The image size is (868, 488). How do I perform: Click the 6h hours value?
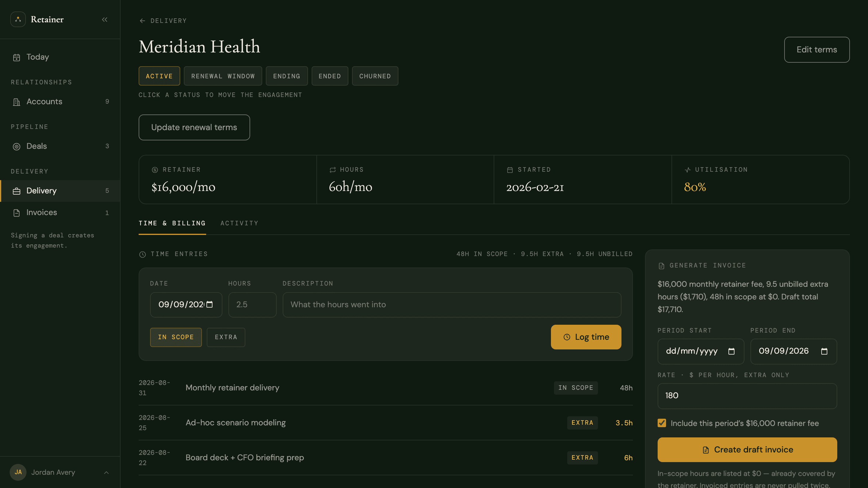tap(628, 458)
